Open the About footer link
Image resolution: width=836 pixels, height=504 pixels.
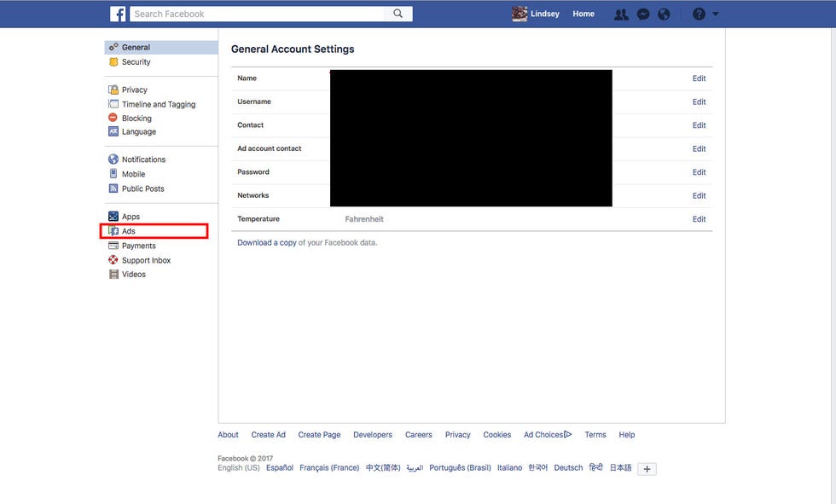tap(228, 435)
